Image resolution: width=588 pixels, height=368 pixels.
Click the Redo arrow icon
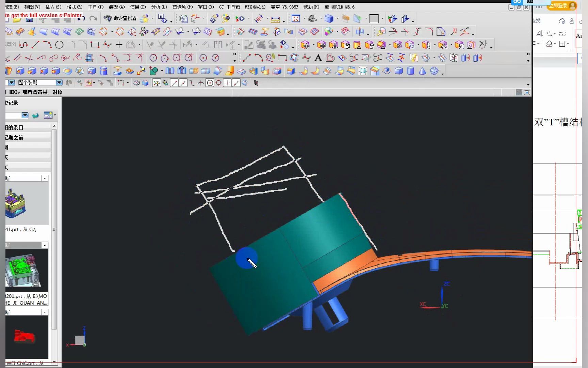pyautogui.click(x=93, y=18)
